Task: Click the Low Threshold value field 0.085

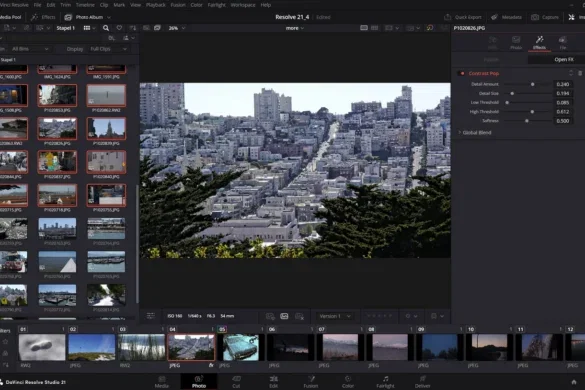Action: tap(563, 103)
